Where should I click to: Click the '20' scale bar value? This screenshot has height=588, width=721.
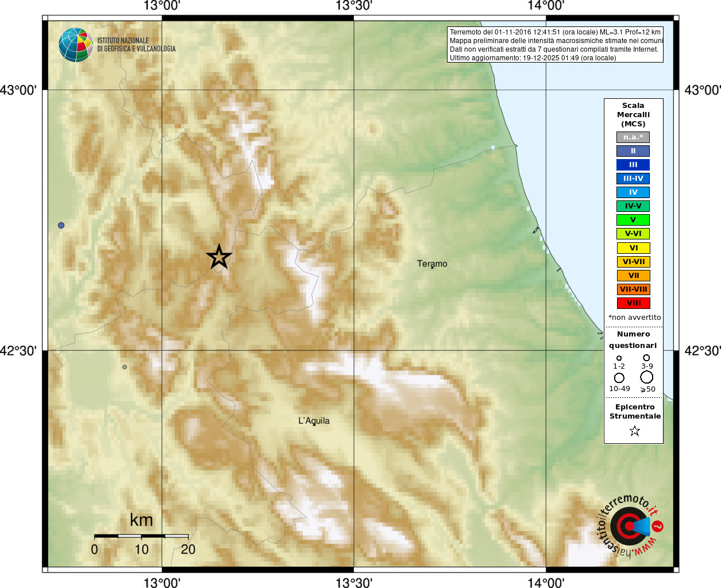[188, 549]
